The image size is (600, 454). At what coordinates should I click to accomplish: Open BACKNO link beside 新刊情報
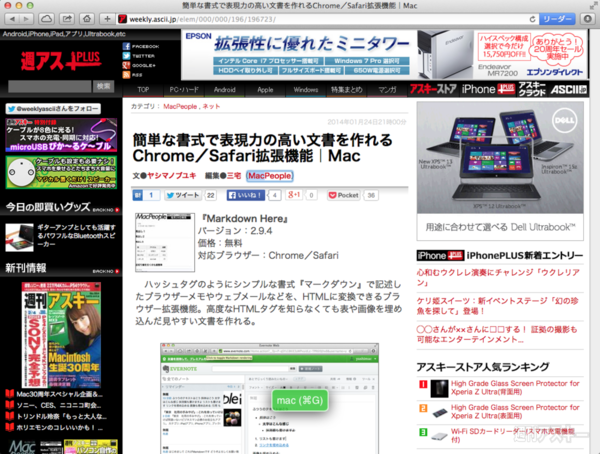[x=106, y=271]
